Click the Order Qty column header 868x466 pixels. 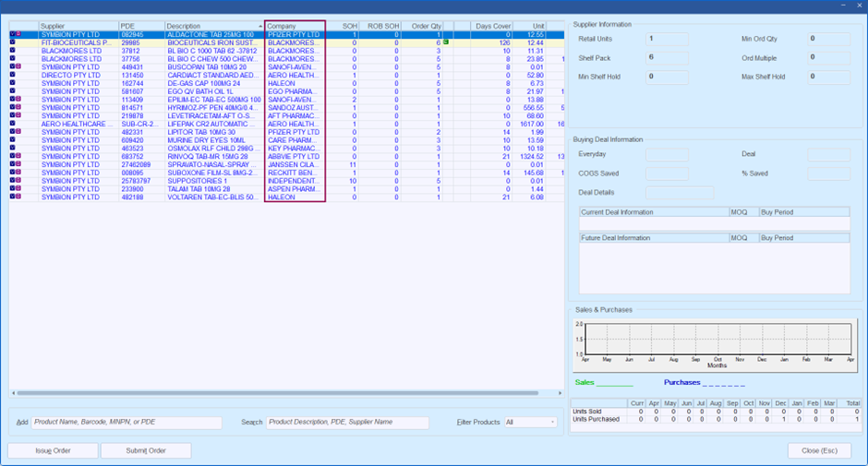coord(422,26)
